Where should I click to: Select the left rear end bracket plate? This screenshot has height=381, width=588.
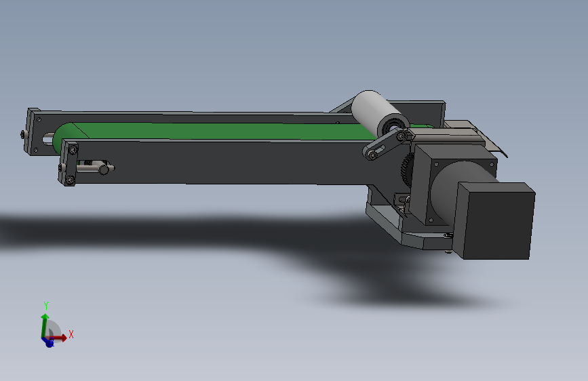(33, 132)
